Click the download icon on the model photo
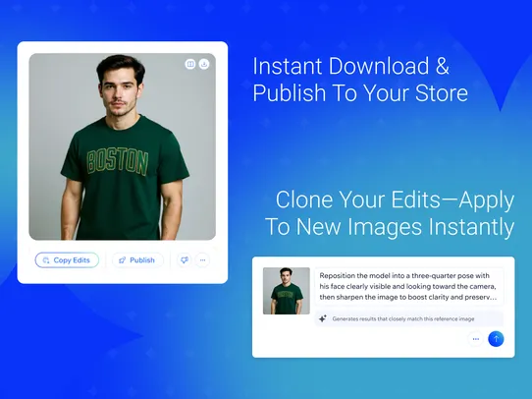The image size is (532, 399). tap(204, 64)
